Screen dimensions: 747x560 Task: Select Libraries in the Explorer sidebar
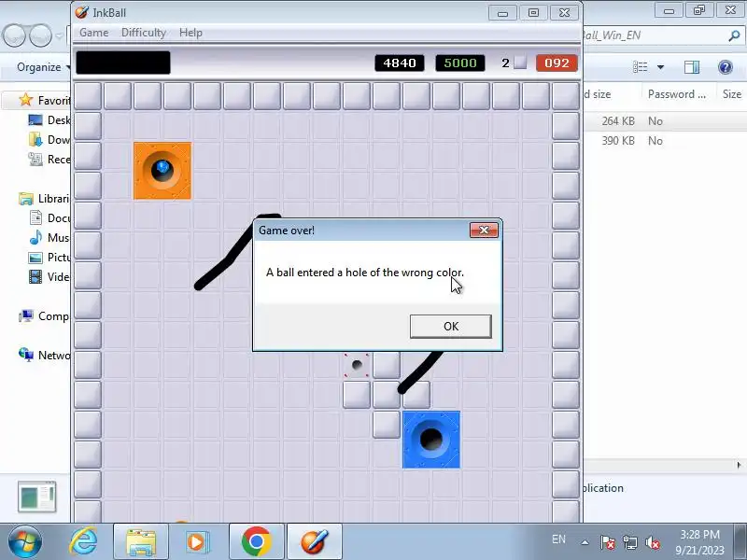[x=44, y=199]
